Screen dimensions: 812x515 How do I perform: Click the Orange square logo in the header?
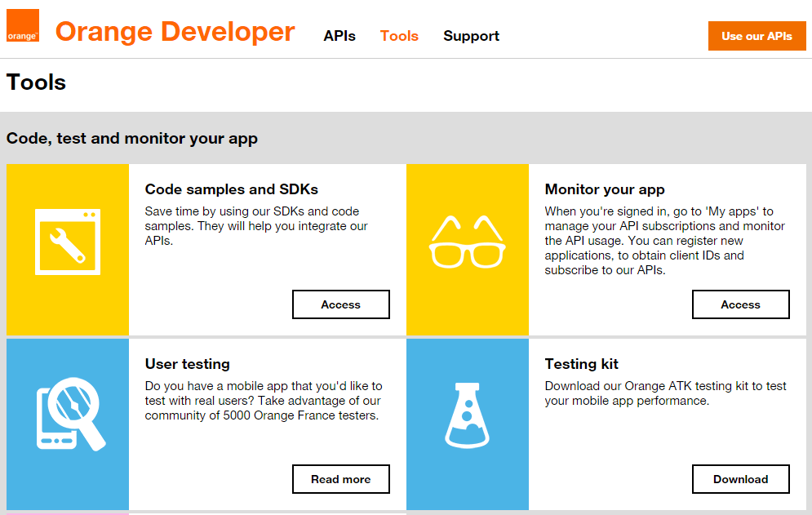click(22, 27)
